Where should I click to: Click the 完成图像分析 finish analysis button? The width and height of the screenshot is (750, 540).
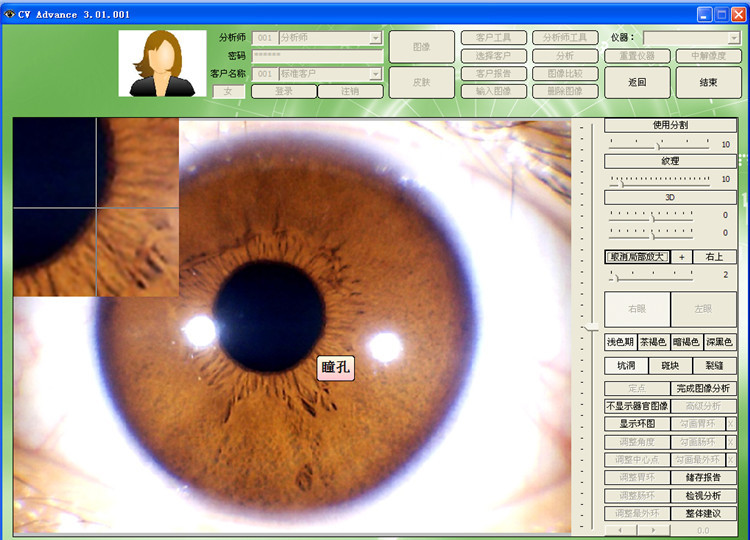703,388
